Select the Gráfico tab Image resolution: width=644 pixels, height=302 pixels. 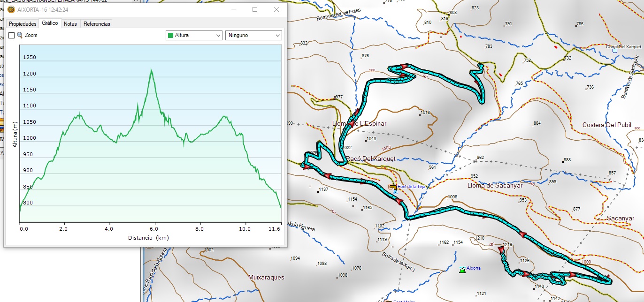point(50,23)
